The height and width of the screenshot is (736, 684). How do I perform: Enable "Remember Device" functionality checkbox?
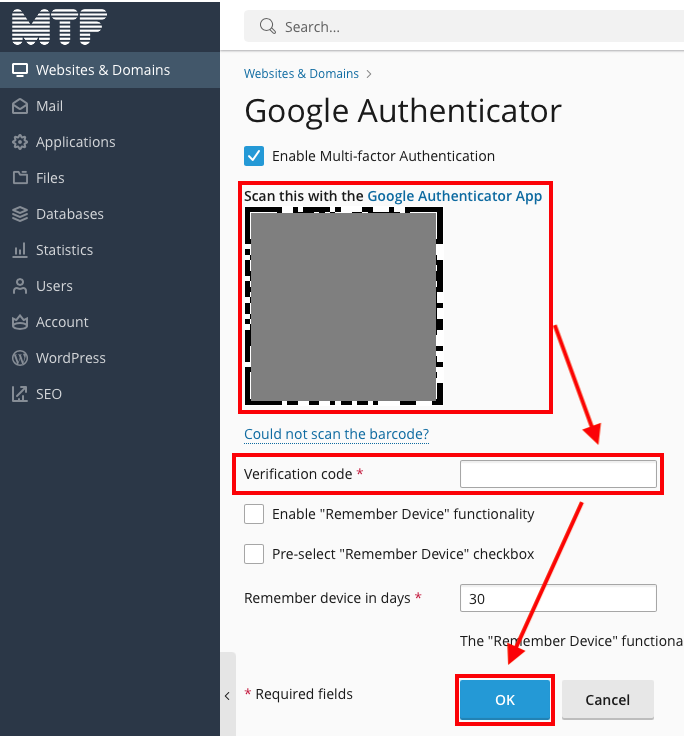pyautogui.click(x=254, y=514)
